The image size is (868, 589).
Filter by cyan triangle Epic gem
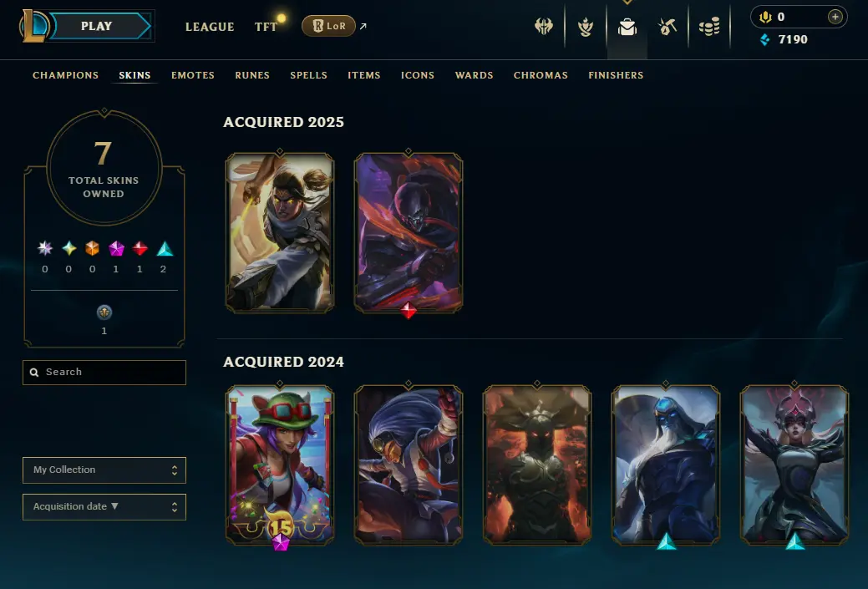(x=165, y=249)
